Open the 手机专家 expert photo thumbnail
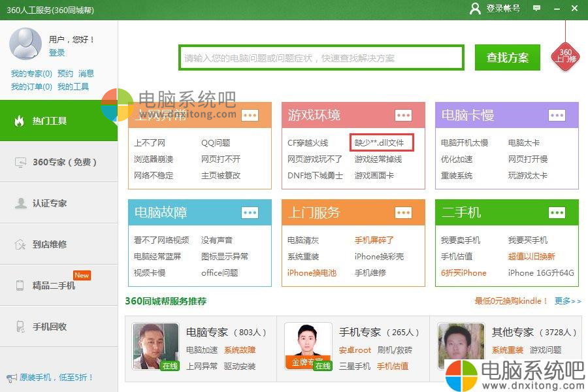 [308, 346]
